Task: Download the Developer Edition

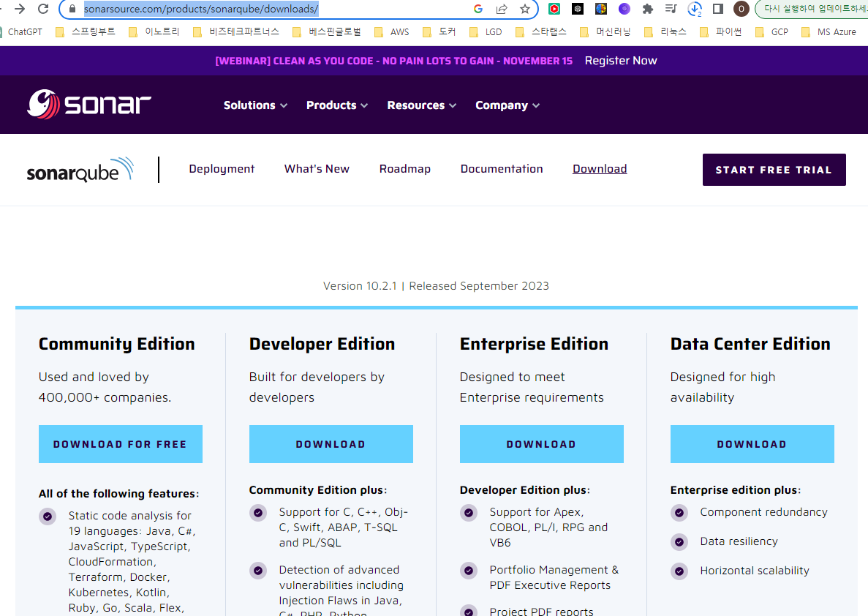Action: 331,444
